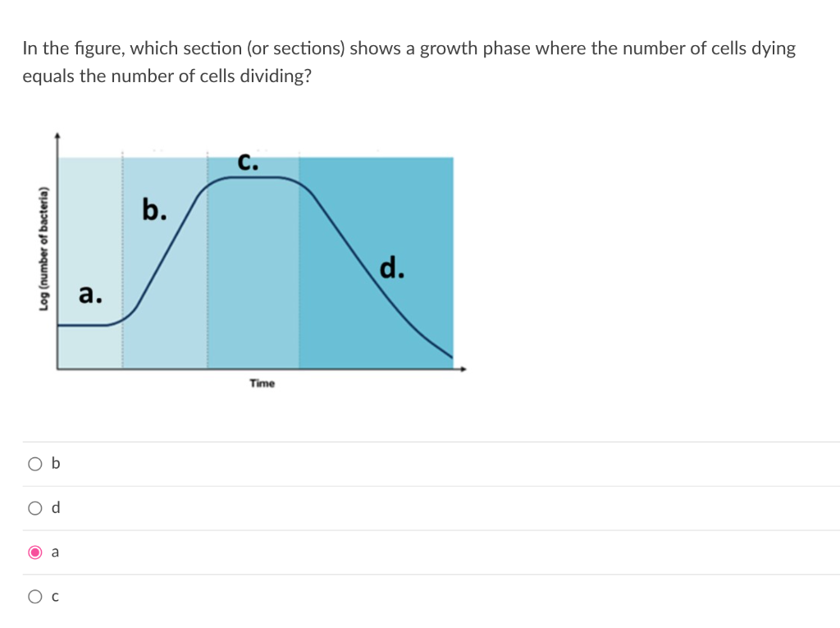Viewport: 840px width, 628px height.
Task: Select the radio button for answer b
Action: (x=34, y=463)
